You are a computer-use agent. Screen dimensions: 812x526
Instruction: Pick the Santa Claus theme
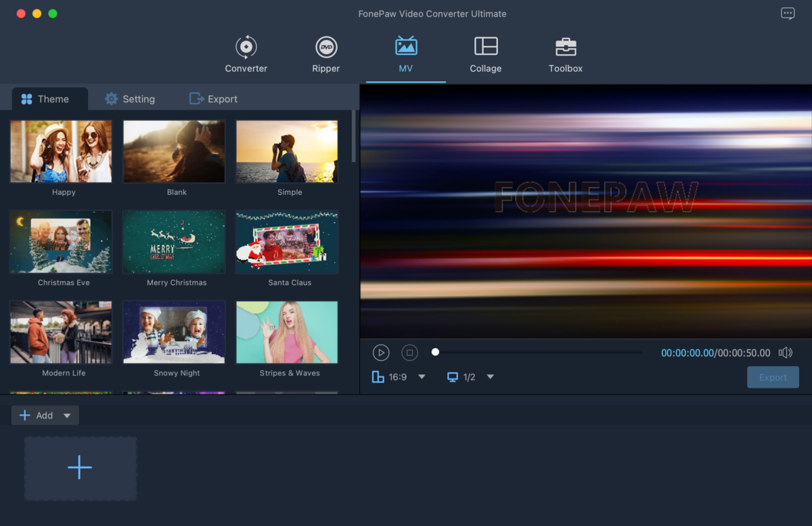[287, 242]
